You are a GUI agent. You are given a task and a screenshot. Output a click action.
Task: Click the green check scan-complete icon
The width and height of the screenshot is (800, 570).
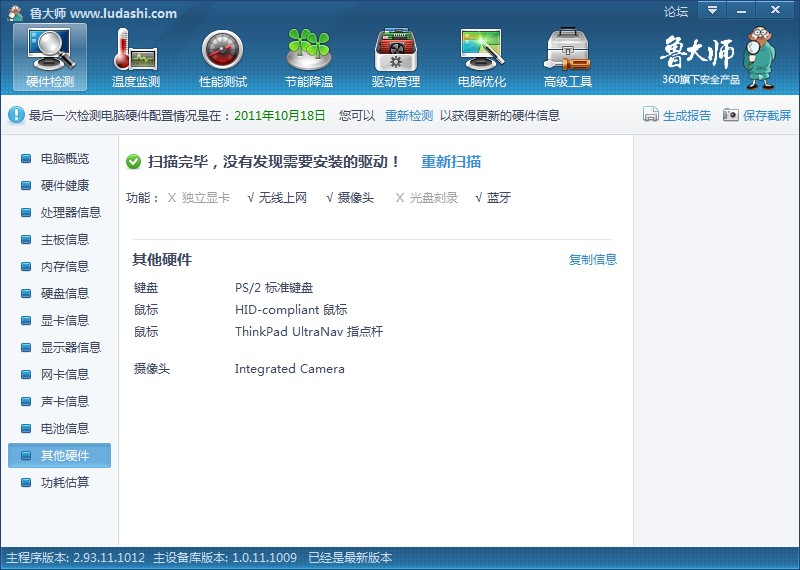[133, 162]
